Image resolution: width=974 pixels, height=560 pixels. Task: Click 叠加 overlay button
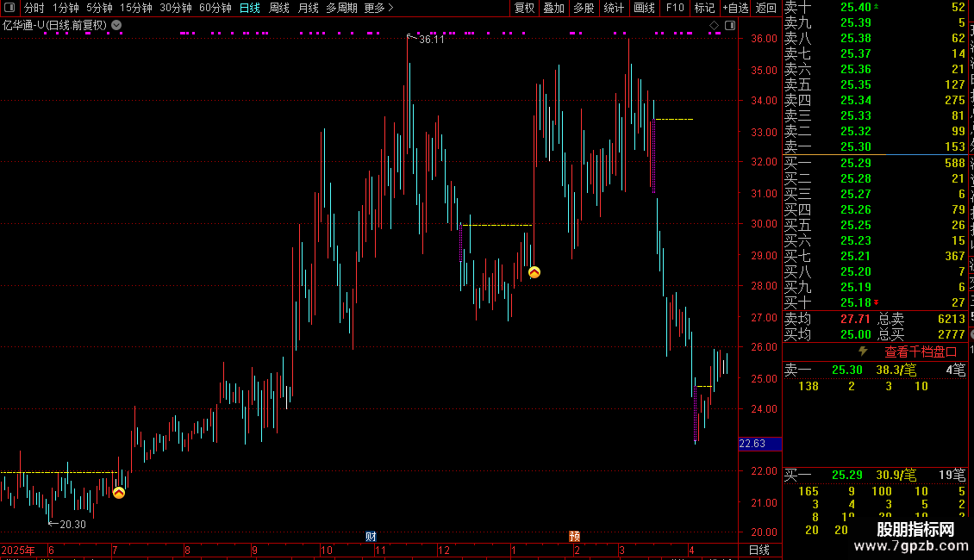[x=553, y=8]
